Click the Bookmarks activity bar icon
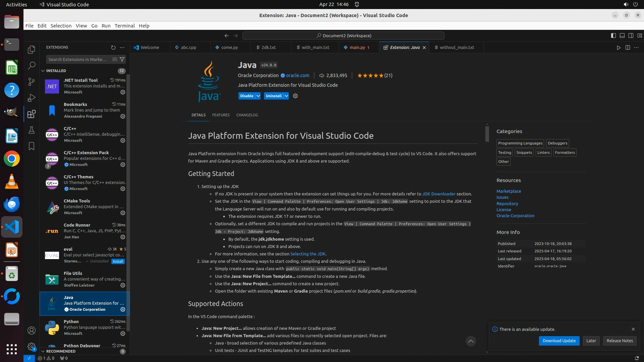The height and width of the screenshot is (362, 644). point(32,146)
